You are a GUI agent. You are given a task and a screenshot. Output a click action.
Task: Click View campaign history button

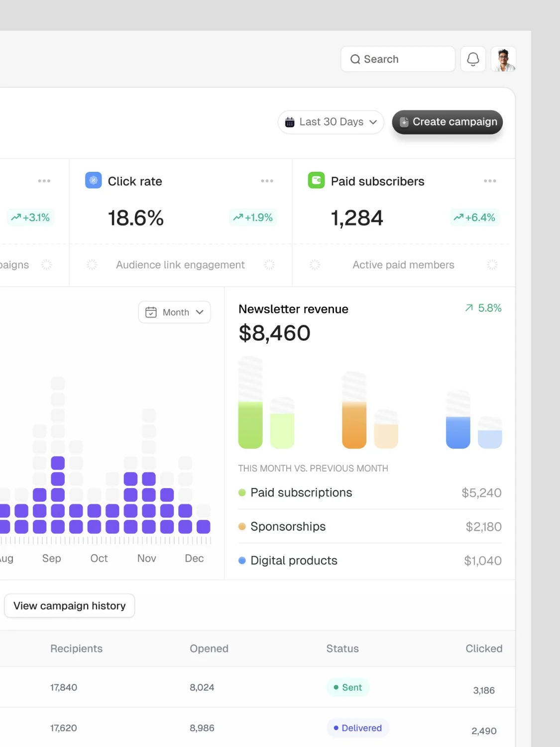70,606
